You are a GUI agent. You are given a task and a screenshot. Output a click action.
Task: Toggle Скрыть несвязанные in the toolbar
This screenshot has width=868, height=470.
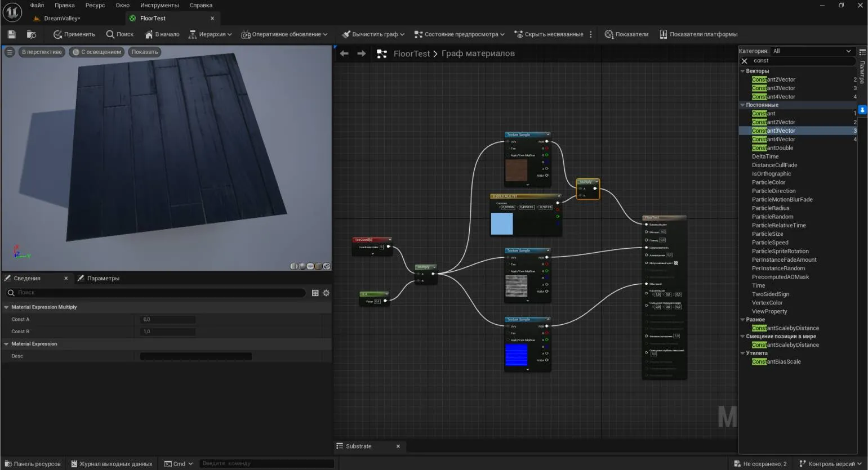coord(549,34)
